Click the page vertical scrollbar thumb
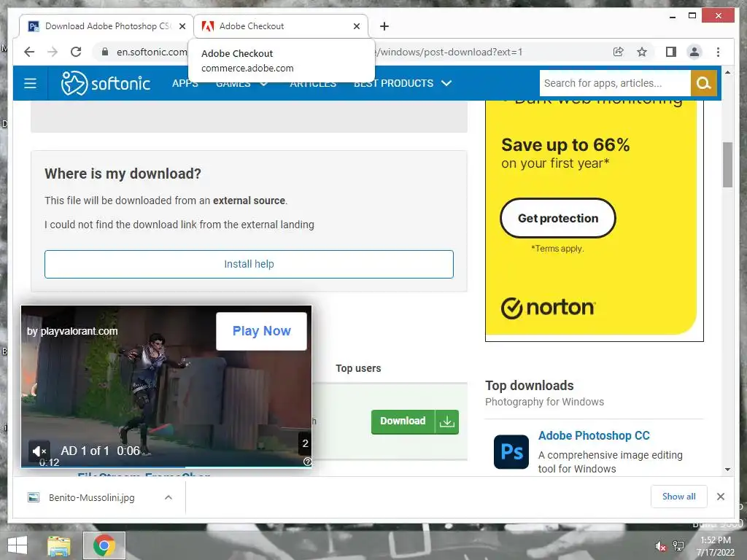 (727, 165)
